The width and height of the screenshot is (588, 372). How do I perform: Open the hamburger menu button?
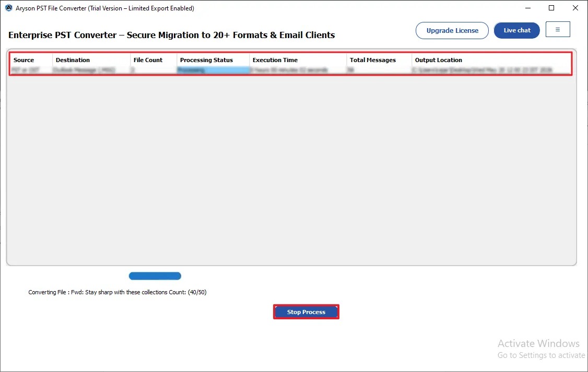[558, 30]
